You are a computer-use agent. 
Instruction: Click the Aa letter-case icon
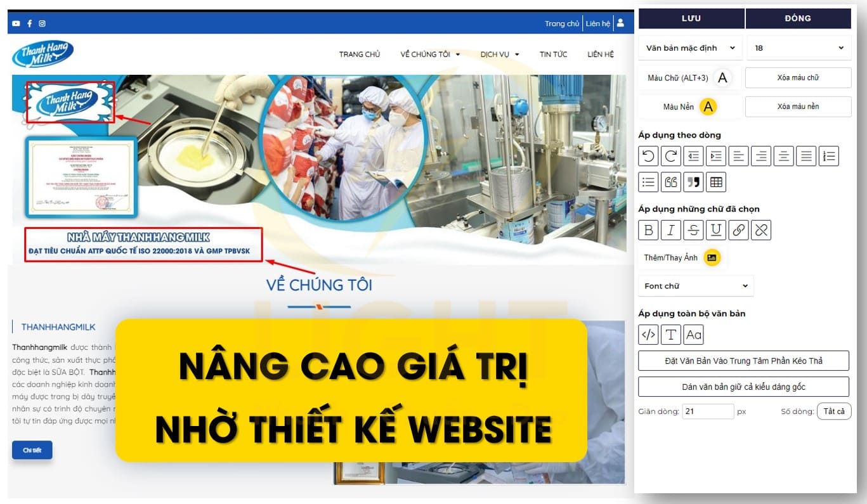click(694, 335)
